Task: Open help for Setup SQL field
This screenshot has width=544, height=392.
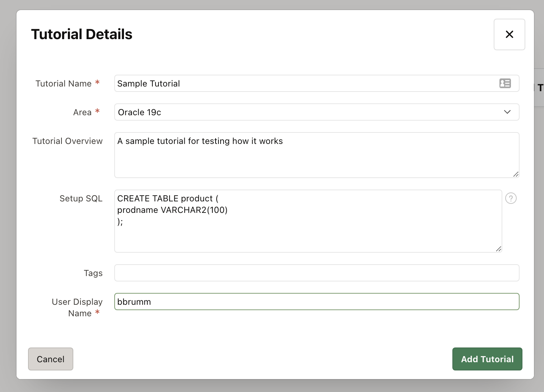Action: point(511,198)
